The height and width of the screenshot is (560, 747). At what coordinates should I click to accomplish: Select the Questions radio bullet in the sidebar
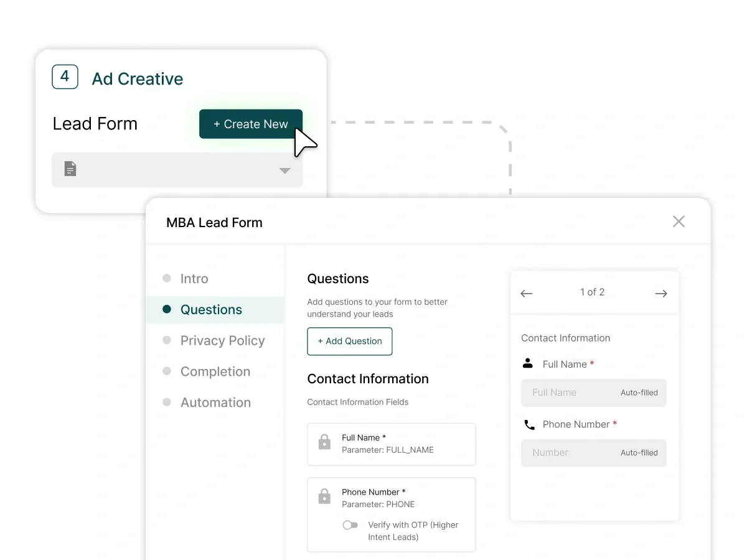pyautogui.click(x=167, y=309)
